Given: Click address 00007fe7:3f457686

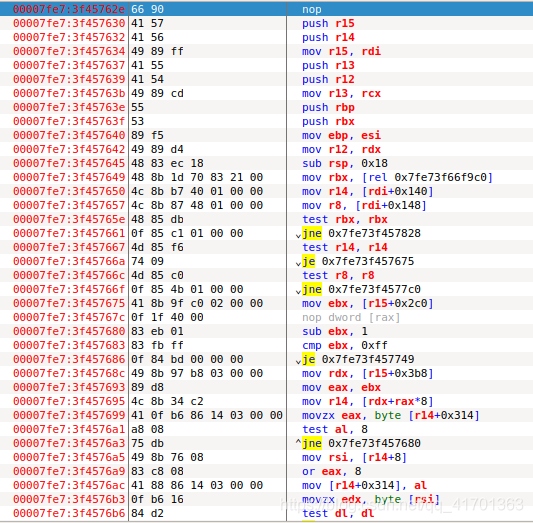Looking at the screenshot, I should [69, 359].
